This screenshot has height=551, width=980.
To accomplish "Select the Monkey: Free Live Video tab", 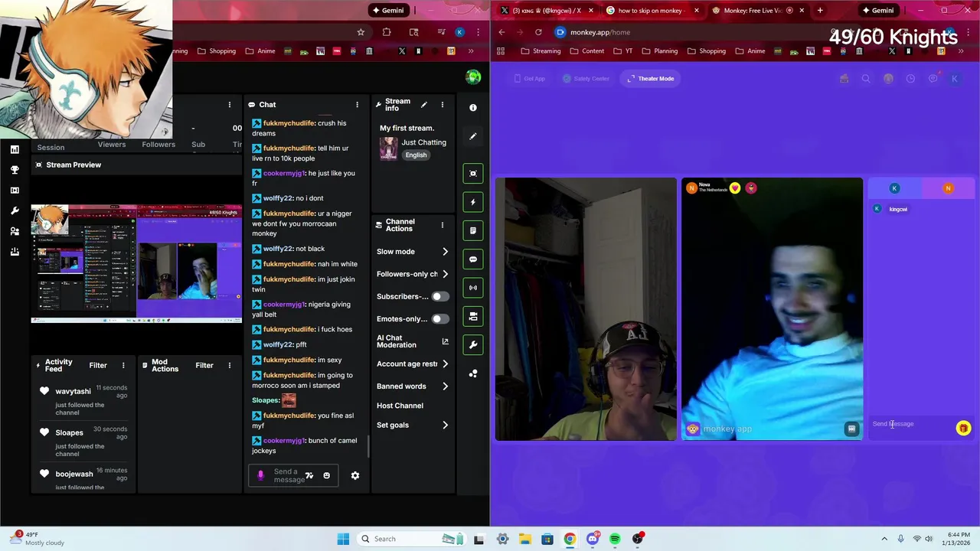I will point(758,11).
